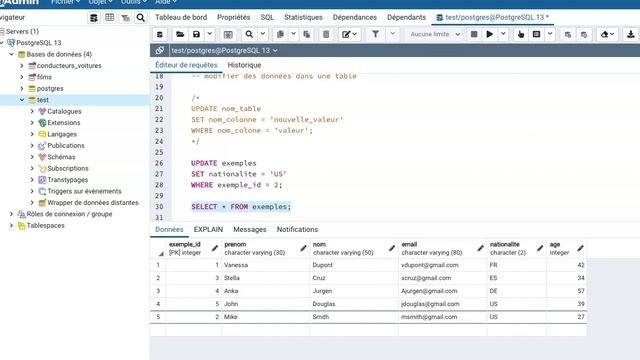Click the commit transaction icon
640x360 pixels.
(x=568, y=34)
